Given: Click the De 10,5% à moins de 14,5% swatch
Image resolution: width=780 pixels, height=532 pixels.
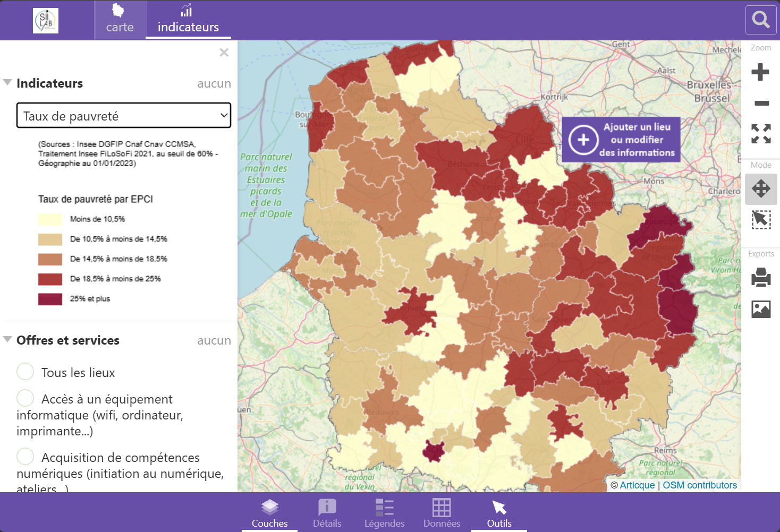Looking at the screenshot, I should pyautogui.click(x=50, y=239).
